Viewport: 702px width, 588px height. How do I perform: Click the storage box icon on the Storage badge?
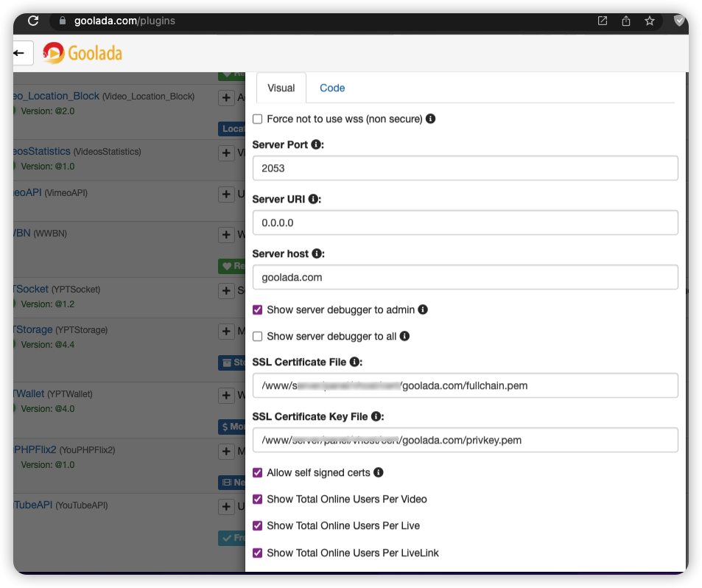pos(228,363)
